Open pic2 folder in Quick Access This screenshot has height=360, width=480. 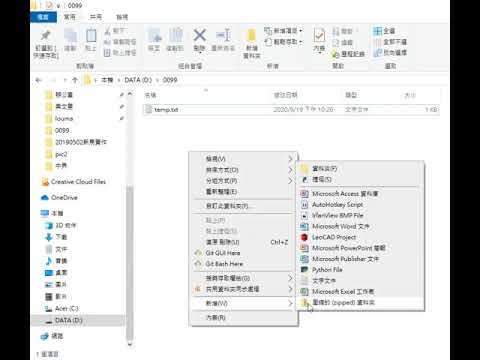(56, 154)
